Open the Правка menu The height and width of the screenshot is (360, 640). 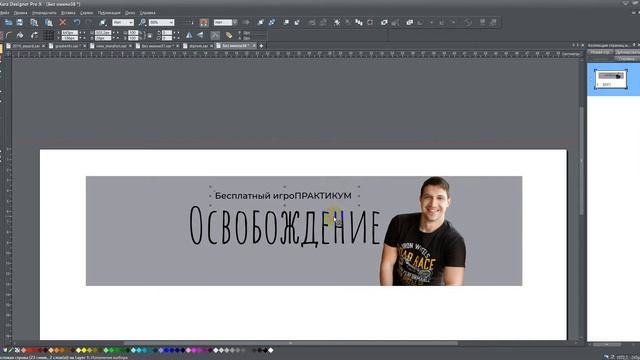[20, 13]
